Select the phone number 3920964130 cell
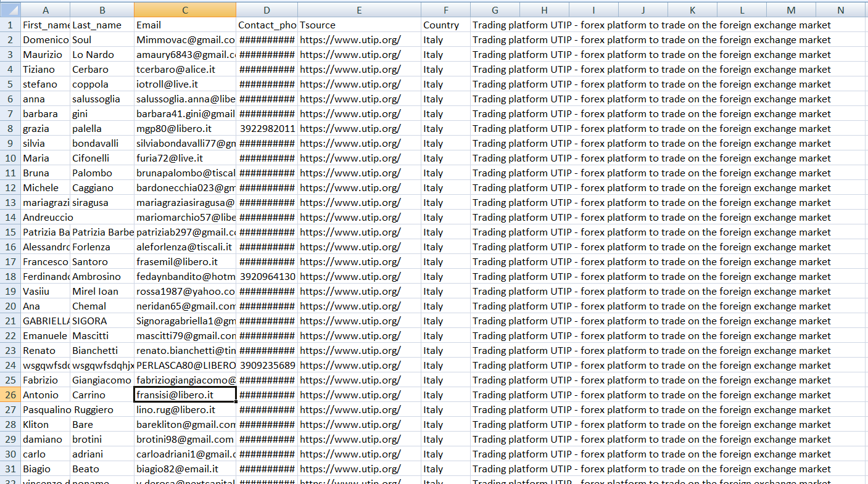 (x=267, y=276)
